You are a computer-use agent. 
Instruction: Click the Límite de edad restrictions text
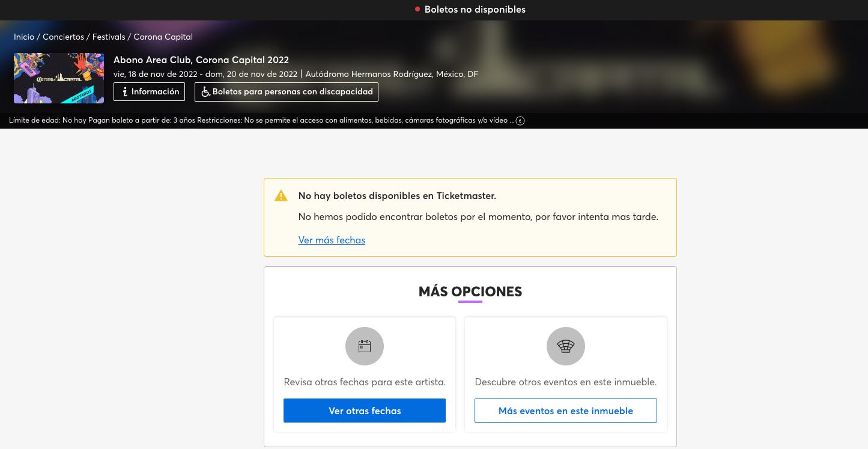click(261, 120)
